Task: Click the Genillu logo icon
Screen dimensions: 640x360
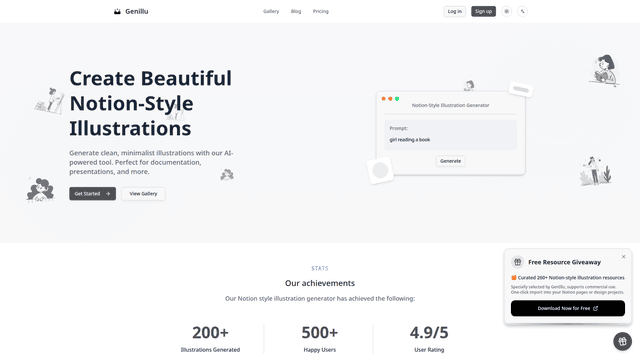Action: coord(117,11)
